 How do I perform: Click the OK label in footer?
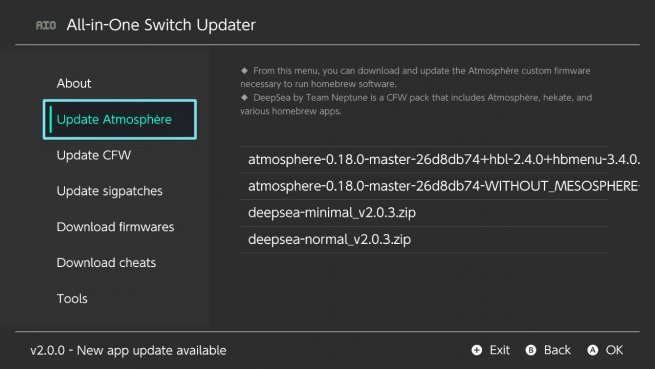[614, 350]
